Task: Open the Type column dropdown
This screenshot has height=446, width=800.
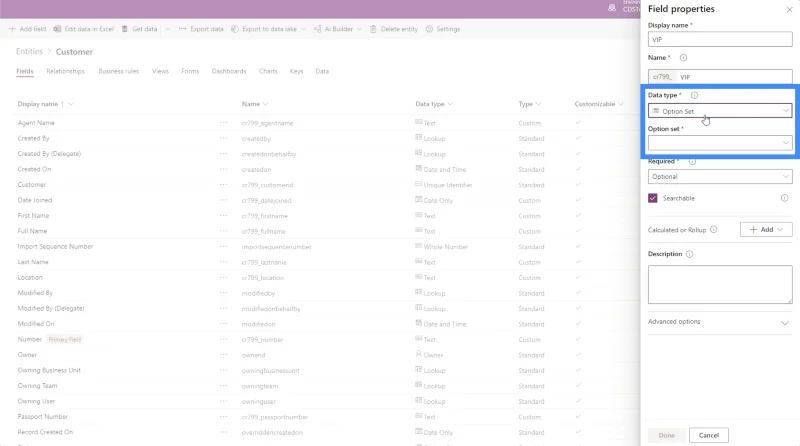Action: point(538,104)
